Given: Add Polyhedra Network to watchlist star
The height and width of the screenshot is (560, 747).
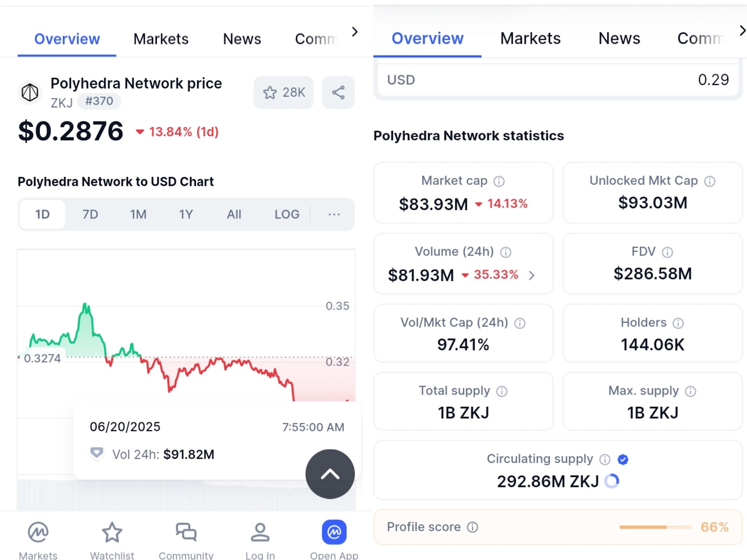Looking at the screenshot, I should [283, 92].
